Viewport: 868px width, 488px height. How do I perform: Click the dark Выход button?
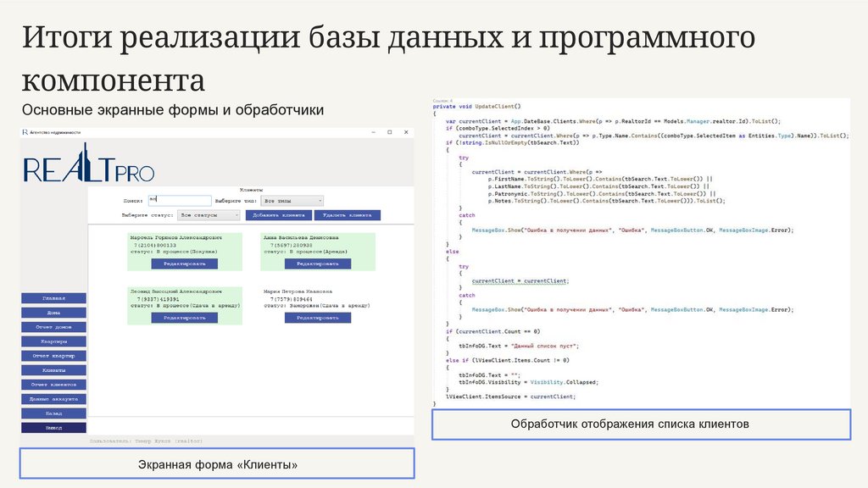tap(53, 428)
